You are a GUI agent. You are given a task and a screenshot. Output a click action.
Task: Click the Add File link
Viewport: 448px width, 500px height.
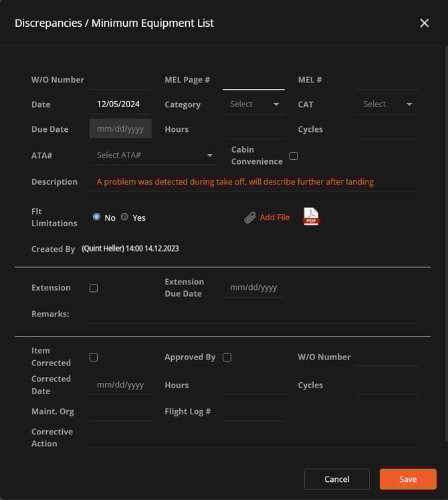coord(274,218)
